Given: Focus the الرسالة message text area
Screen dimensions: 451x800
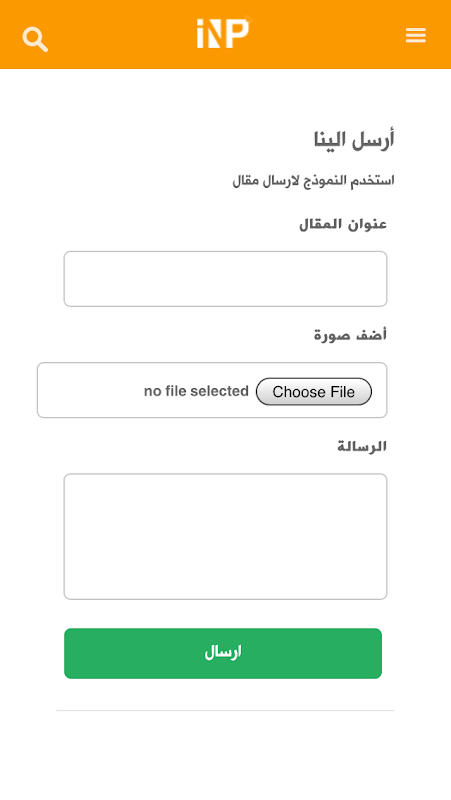Looking at the screenshot, I should (x=225, y=536).
